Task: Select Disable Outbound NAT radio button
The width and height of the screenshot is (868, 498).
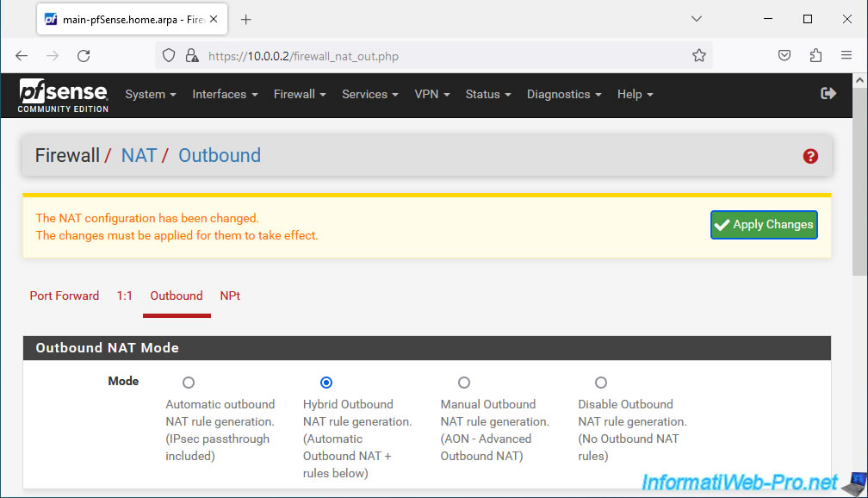Action: 601,383
